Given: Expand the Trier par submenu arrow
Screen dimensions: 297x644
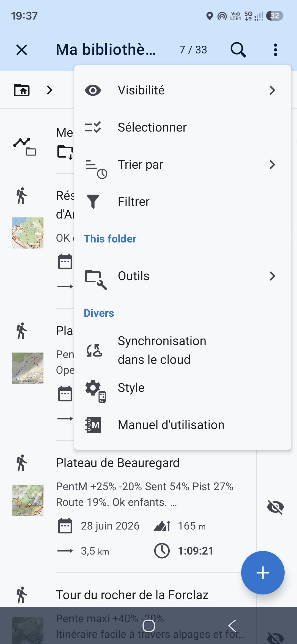Looking at the screenshot, I should (x=272, y=165).
